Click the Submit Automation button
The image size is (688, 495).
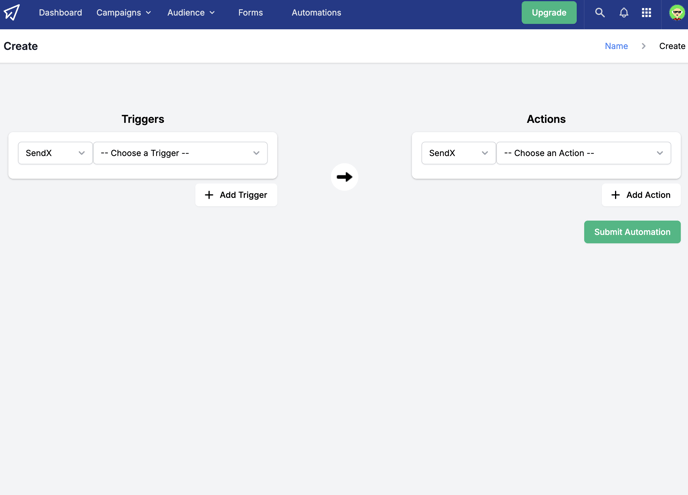[x=632, y=232]
